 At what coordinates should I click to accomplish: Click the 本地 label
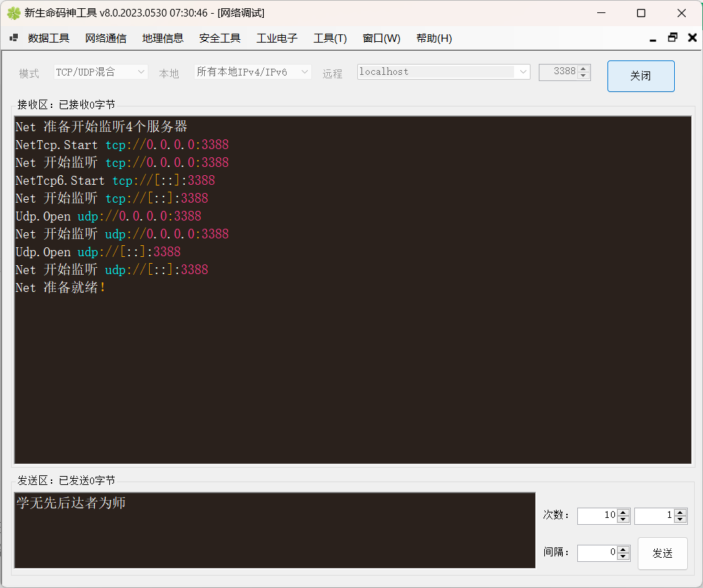coord(169,73)
